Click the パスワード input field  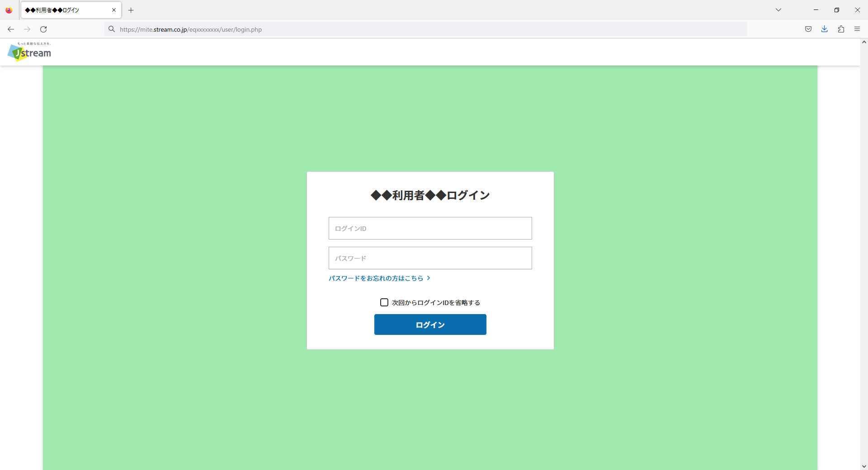[x=430, y=258]
